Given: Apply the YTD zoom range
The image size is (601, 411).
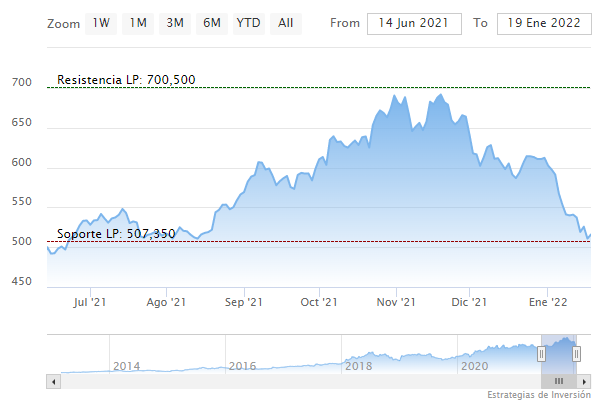Looking at the screenshot, I should [248, 22].
